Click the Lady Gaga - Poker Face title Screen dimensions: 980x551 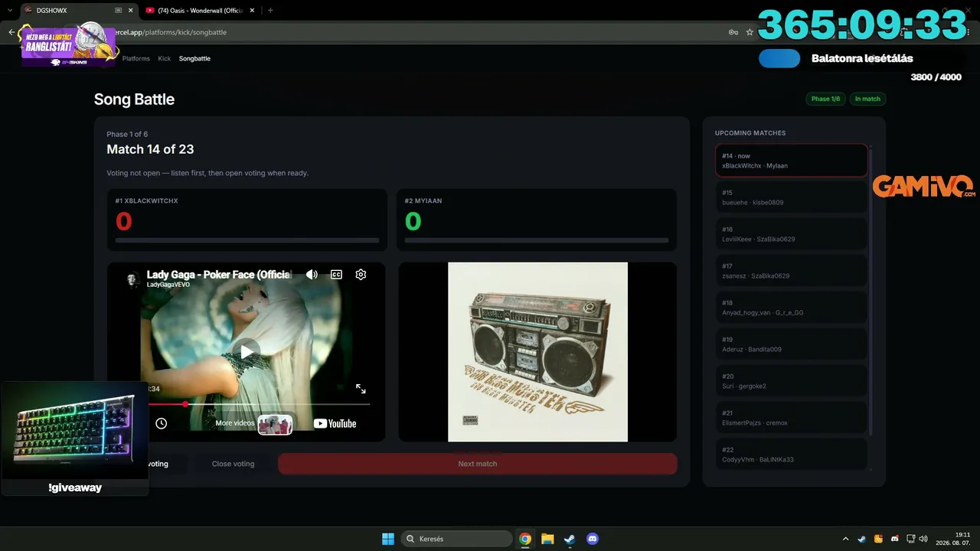click(x=219, y=274)
